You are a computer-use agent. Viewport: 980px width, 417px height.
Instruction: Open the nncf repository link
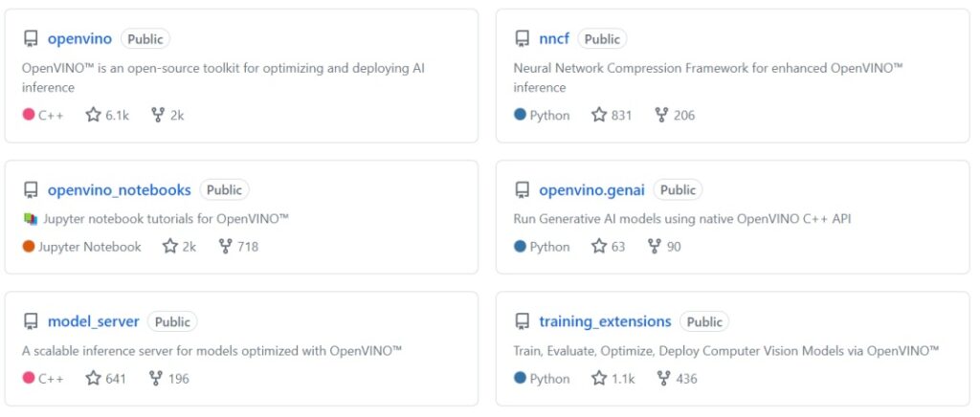(x=554, y=38)
